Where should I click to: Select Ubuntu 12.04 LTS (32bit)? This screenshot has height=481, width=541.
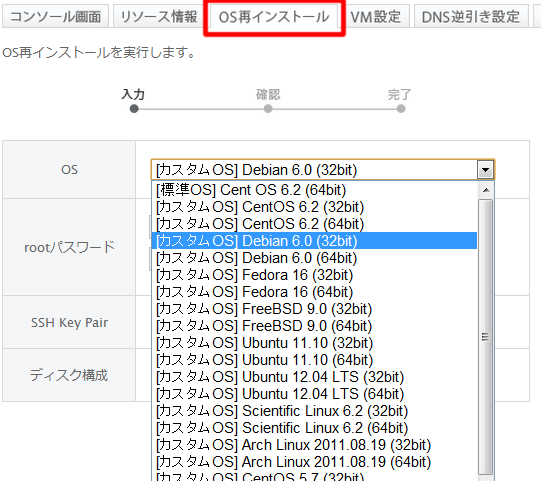(x=314, y=377)
